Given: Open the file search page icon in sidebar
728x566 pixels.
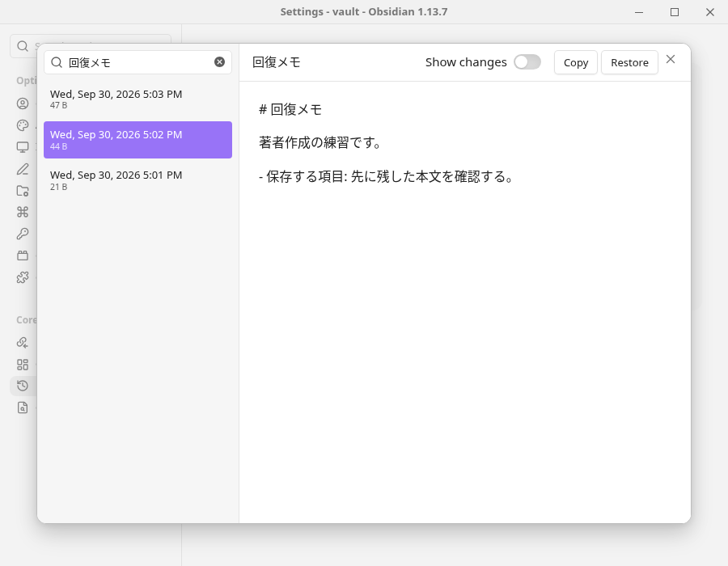Looking at the screenshot, I should (23, 408).
